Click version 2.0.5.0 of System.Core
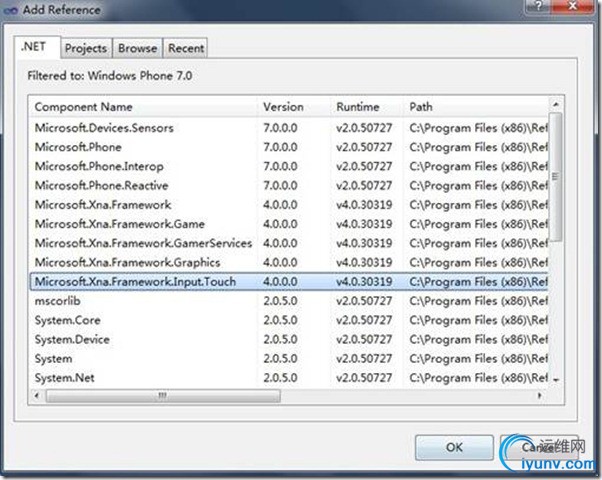The height and width of the screenshot is (480, 602). tap(280, 320)
